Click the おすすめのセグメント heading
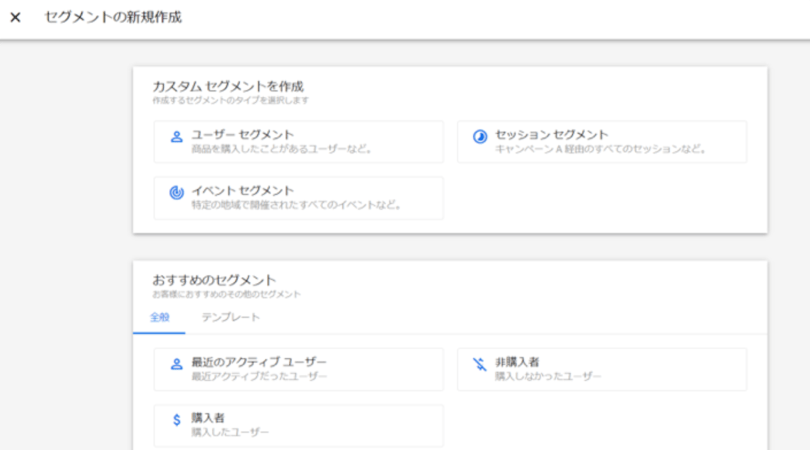The width and height of the screenshot is (810, 450). pos(214,280)
